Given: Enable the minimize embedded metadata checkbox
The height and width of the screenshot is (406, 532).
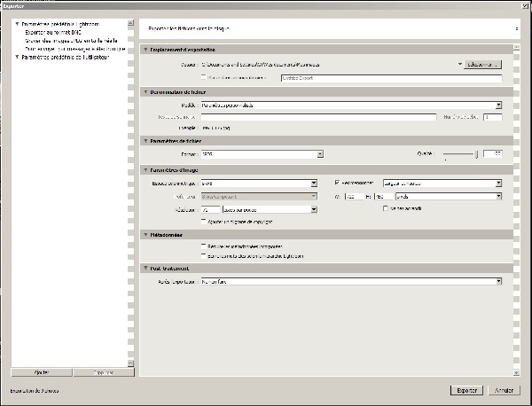Looking at the screenshot, I should [203, 246].
